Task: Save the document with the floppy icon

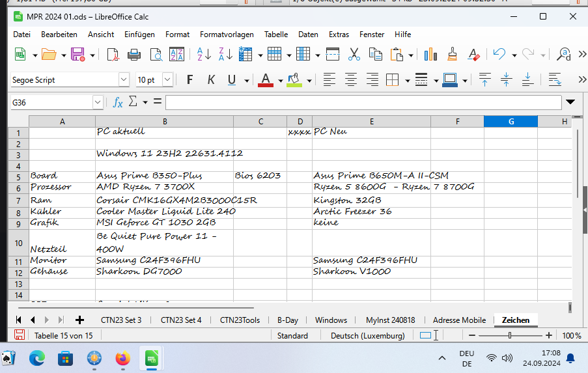Action: [x=77, y=55]
